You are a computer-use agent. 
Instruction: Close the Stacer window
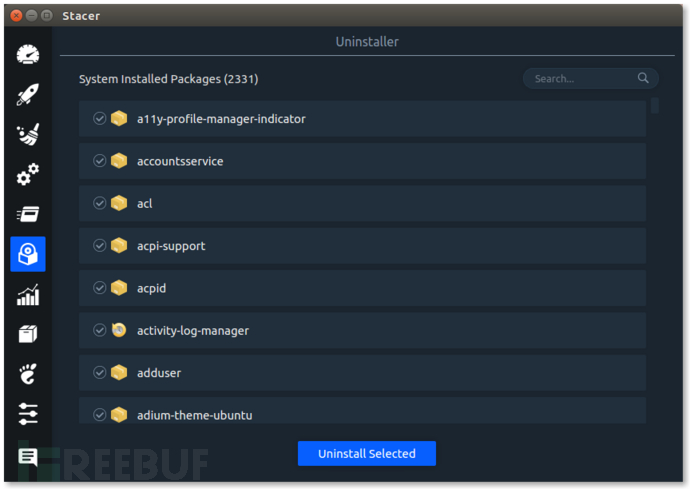(x=16, y=16)
